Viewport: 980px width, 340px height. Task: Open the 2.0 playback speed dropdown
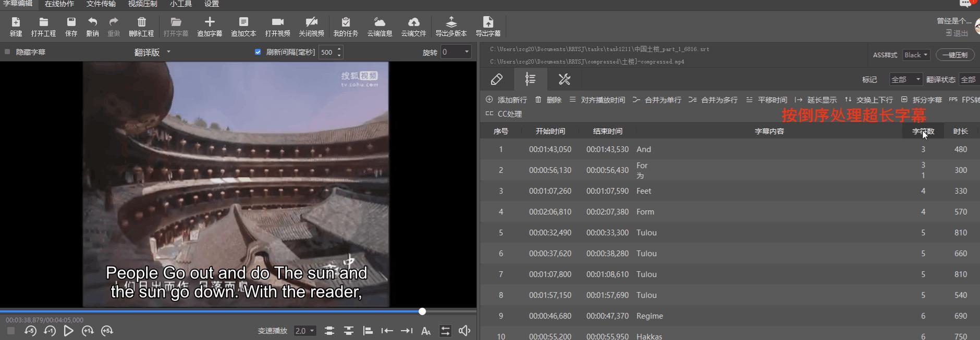(305, 331)
